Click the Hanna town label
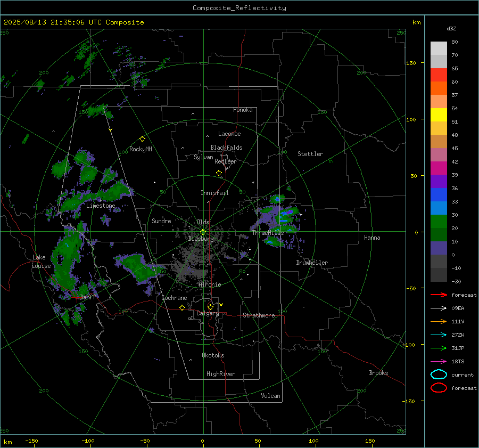The height and width of the screenshot is (448, 479). coord(372,238)
